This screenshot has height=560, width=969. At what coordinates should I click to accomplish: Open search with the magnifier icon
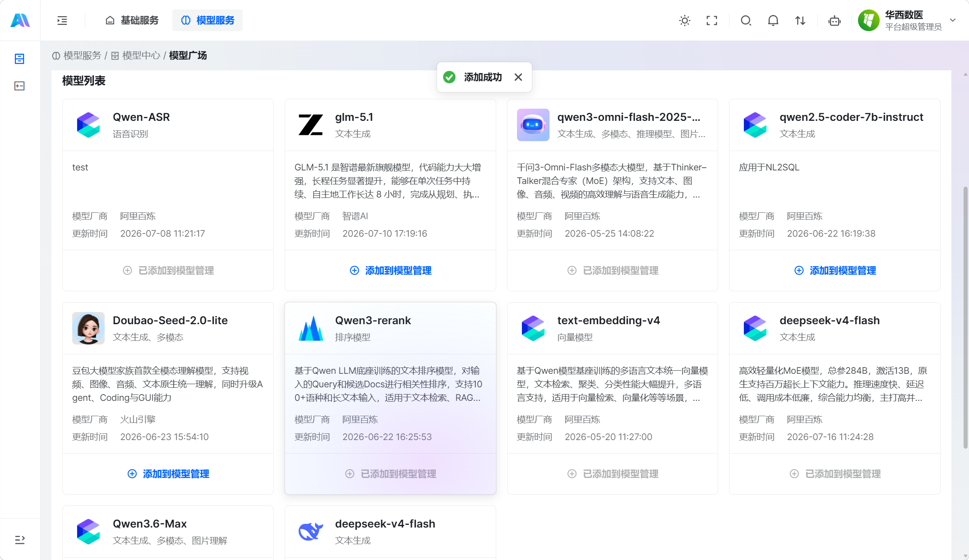[746, 20]
